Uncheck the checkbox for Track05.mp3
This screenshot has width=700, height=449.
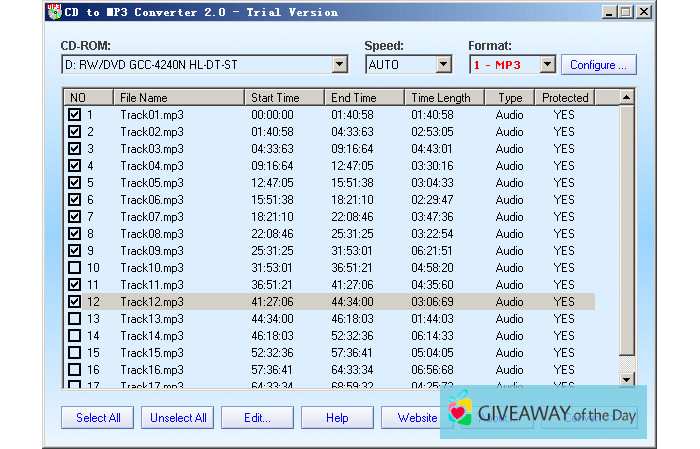coord(75,183)
